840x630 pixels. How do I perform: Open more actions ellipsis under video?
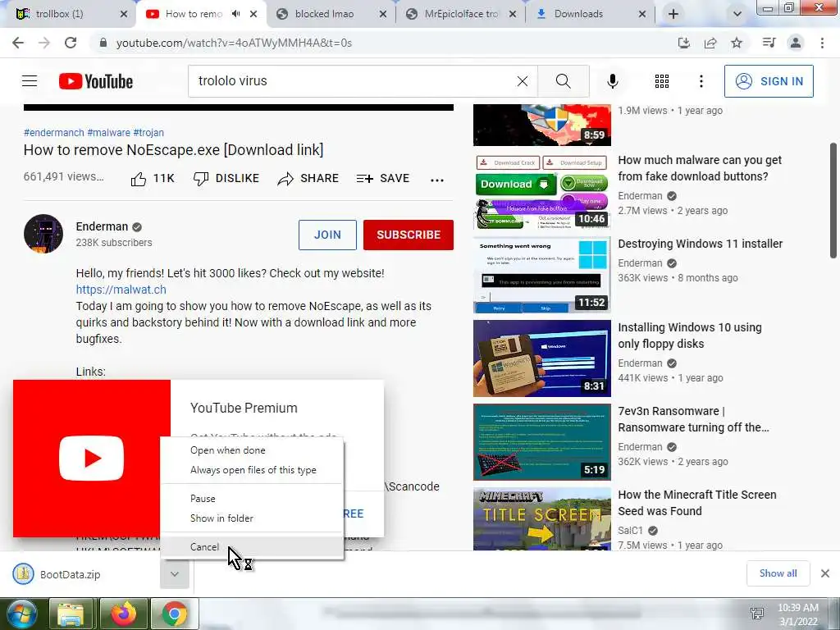(x=437, y=180)
